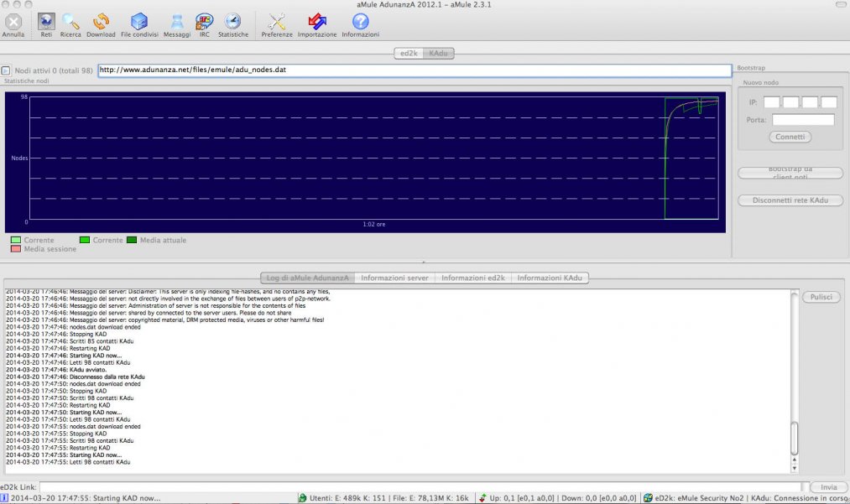Open the Informazioni KAdu tab
This screenshot has height=504, width=850.
[550, 278]
